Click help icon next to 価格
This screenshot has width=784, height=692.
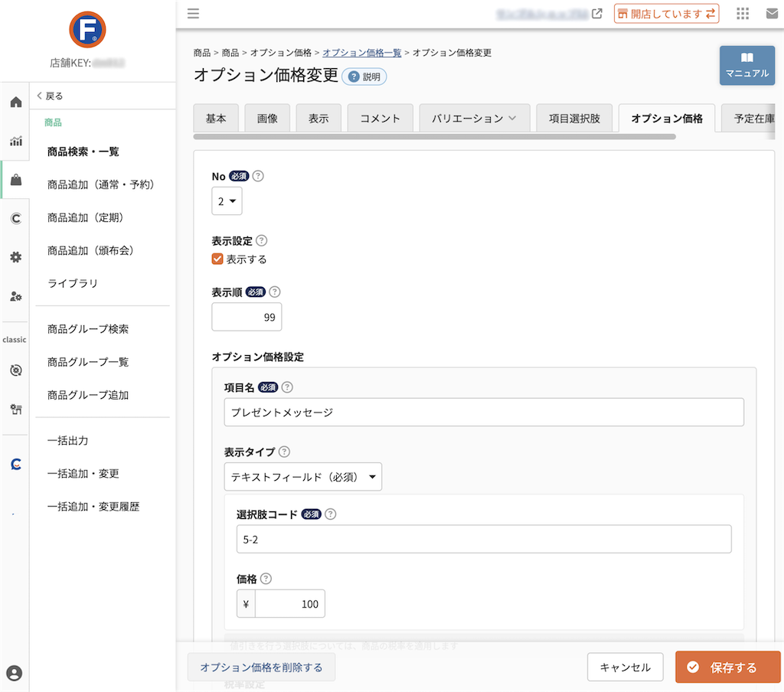coord(266,579)
